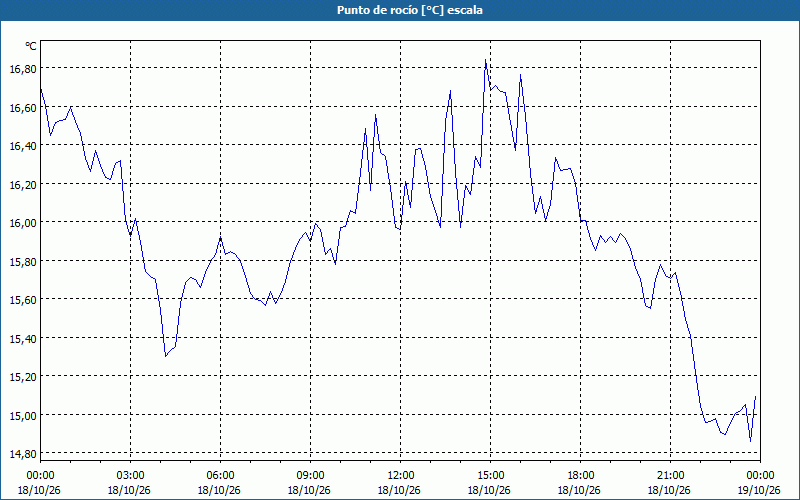Select the 15,00 y-axis value
800x500 pixels.
[23, 415]
